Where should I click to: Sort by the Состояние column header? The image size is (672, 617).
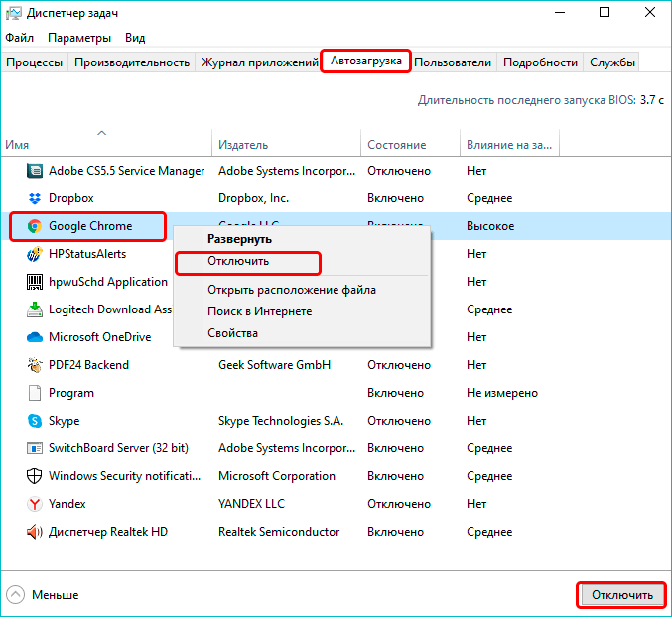[410, 145]
